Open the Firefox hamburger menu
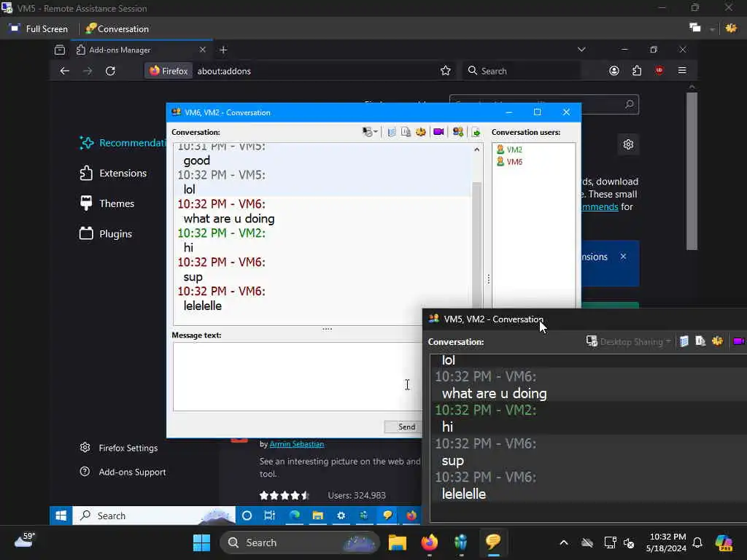The width and height of the screenshot is (747, 560). pyautogui.click(x=682, y=71)
